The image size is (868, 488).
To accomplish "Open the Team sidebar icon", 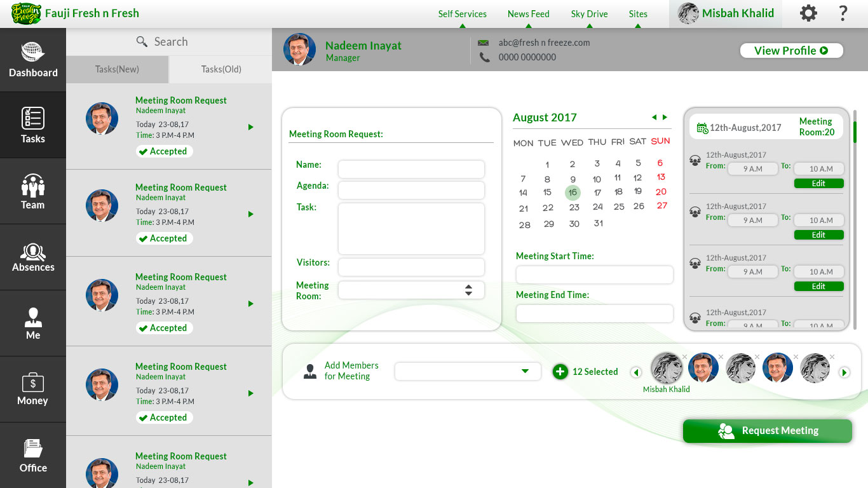I will pyautogui.click(x=33, y=186).
